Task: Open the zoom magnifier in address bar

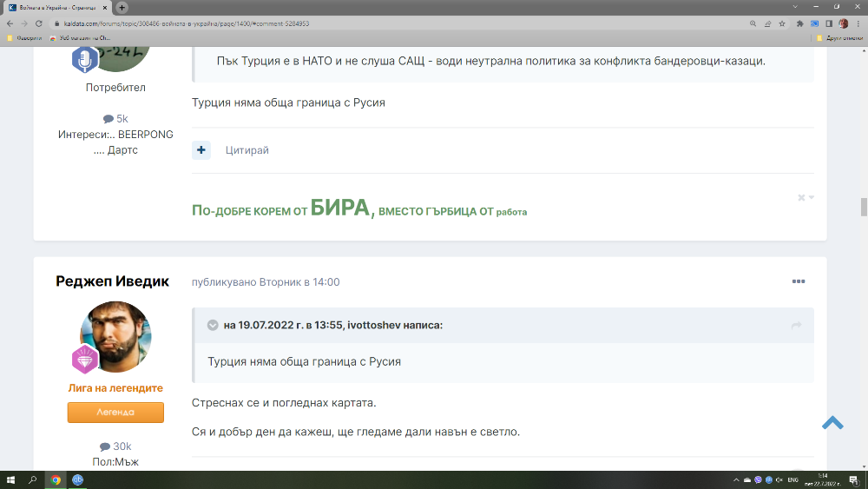Action: coord(753,23)
